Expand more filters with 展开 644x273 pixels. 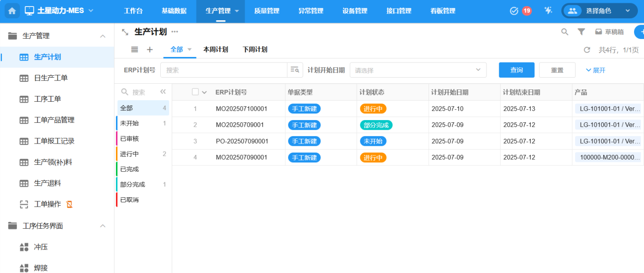click(x=595, y=70)
